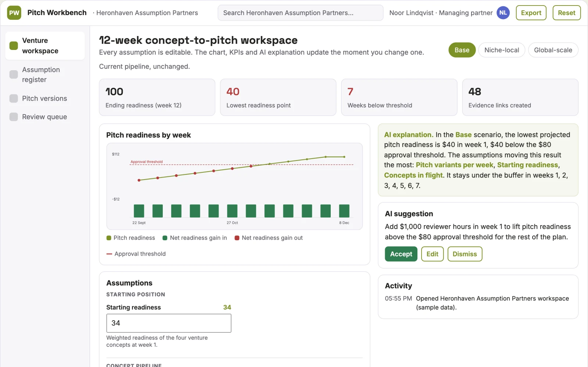Follow the Starting readiness link in AI explanation

pos(527,165)
